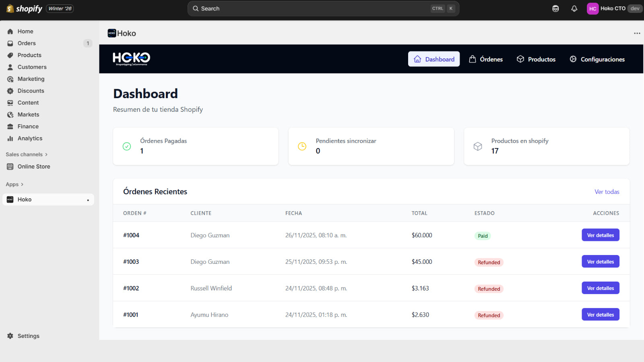Click the Finance bank icon

point(10,126)
